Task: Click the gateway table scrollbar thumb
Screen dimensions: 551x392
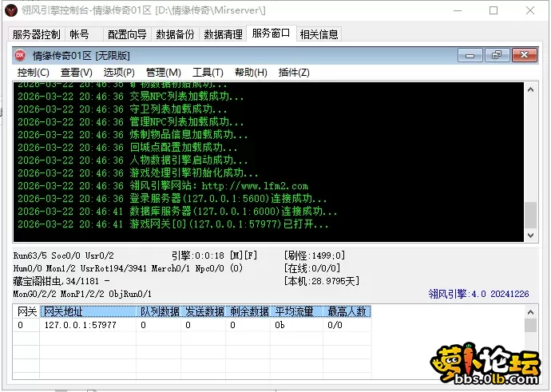Action: (x=530, y=325)
